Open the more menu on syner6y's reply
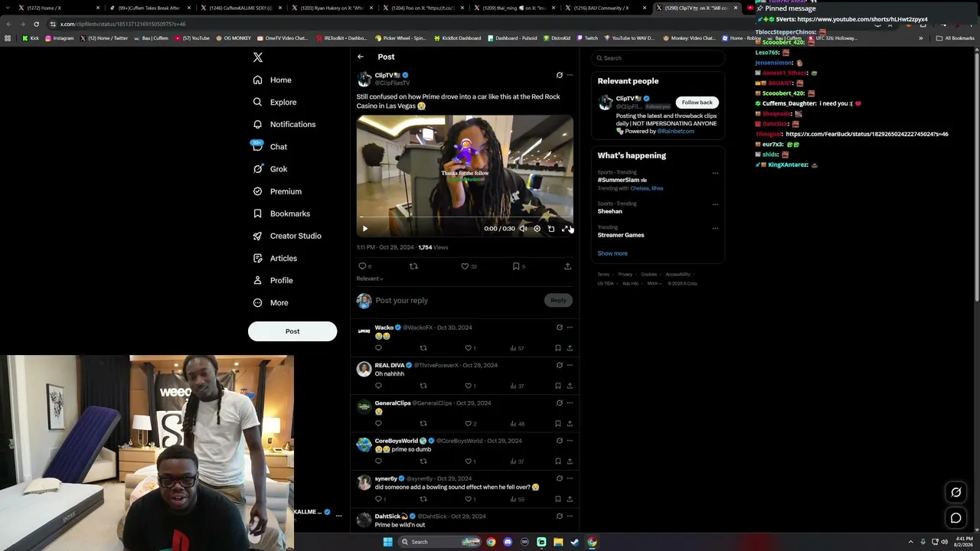Viewport: 980px width, 551px height. [x=570, y=478]
